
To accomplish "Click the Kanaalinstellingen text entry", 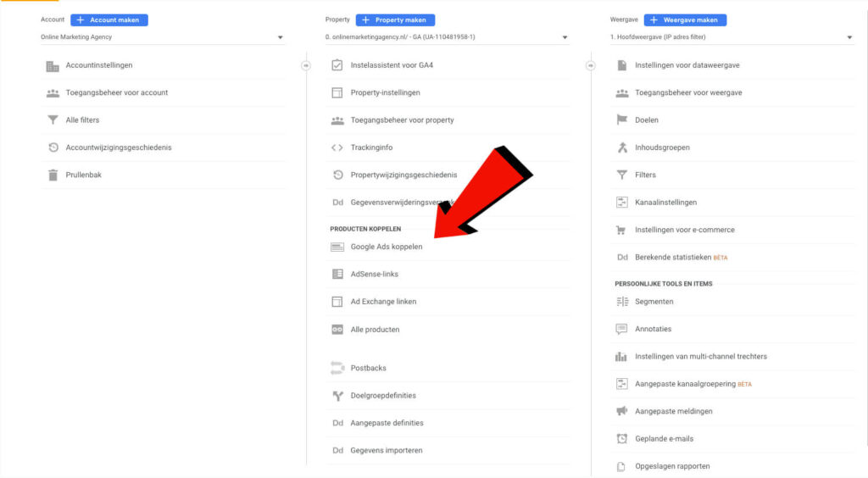I will [x=666, y=203].
